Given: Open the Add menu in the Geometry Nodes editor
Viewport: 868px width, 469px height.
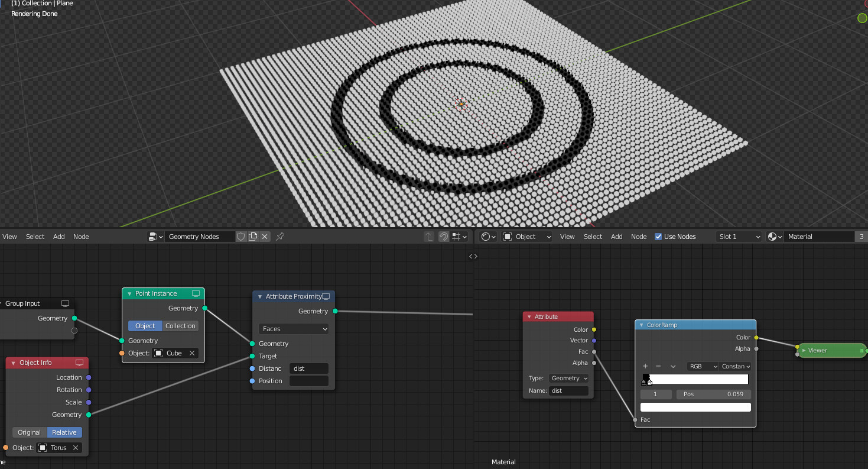Looking at the screenshot, I should click(58, 236).
